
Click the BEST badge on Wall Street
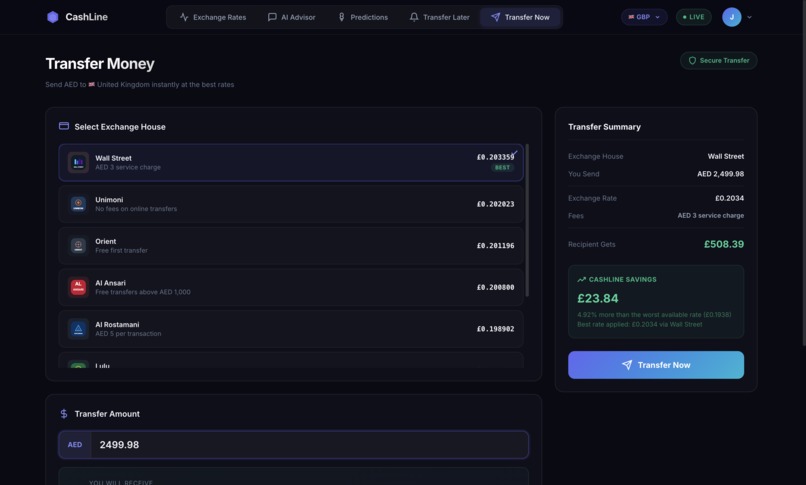point(502,167)
